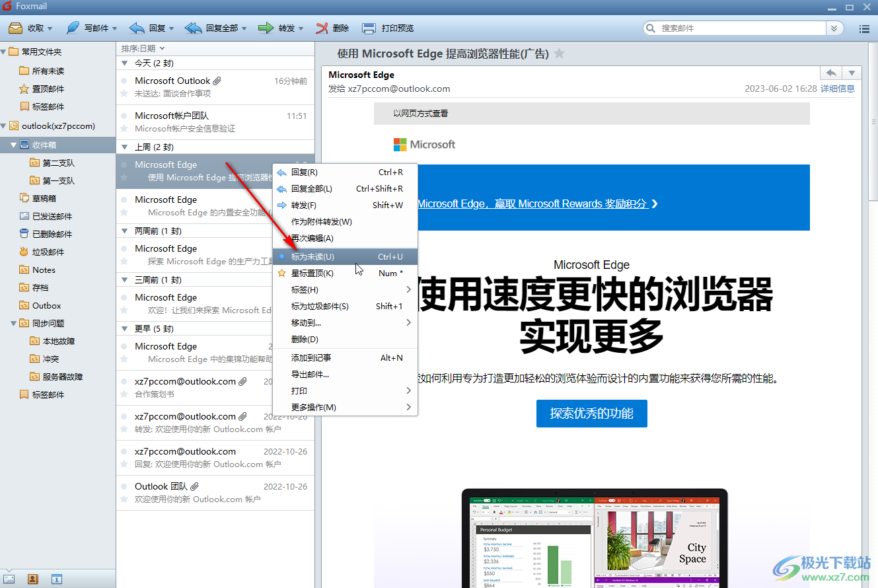Select 垃圾邮件 folder
Screen dimensions: 878x588
click(48, 252)
